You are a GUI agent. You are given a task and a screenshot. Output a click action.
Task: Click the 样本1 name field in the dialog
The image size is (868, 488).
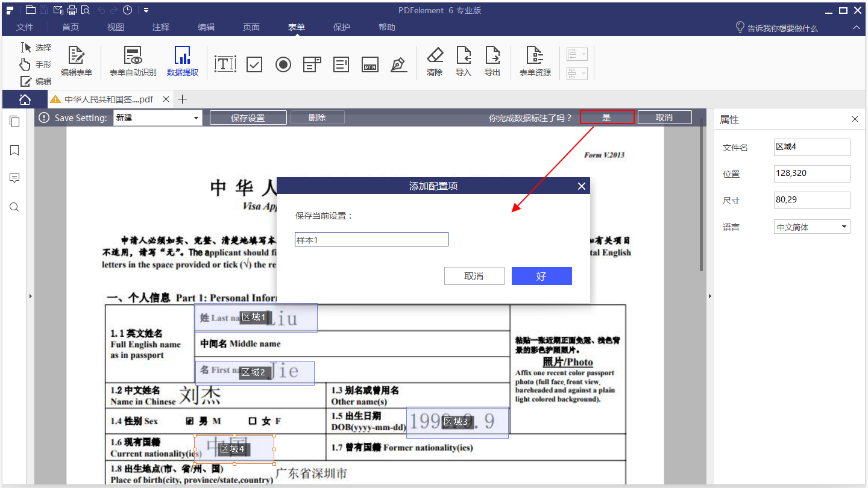[x=371, y=239]
